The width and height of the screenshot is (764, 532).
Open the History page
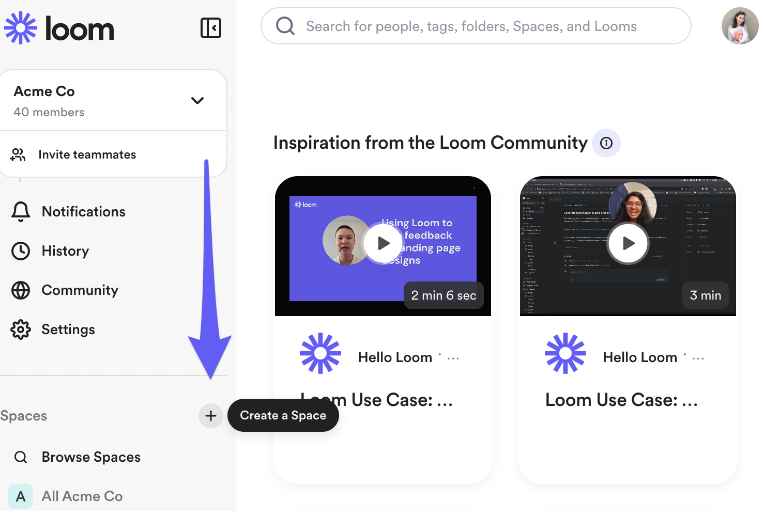point(65,251)
